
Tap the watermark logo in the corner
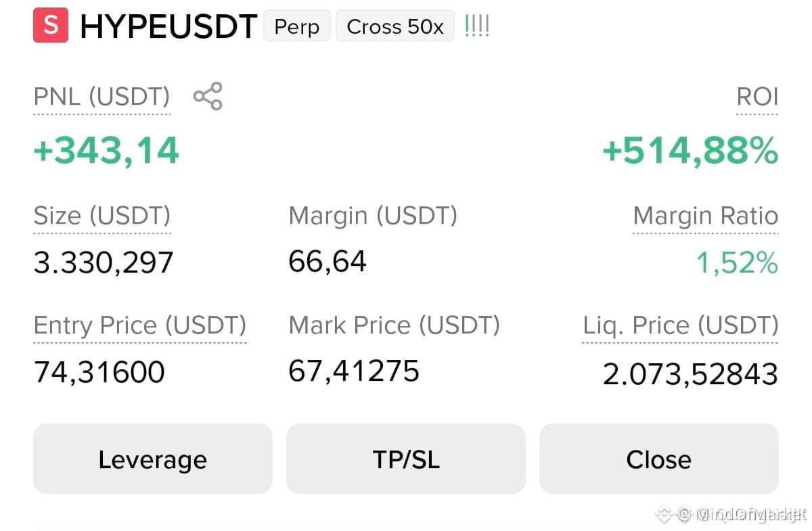coord(664,515)
